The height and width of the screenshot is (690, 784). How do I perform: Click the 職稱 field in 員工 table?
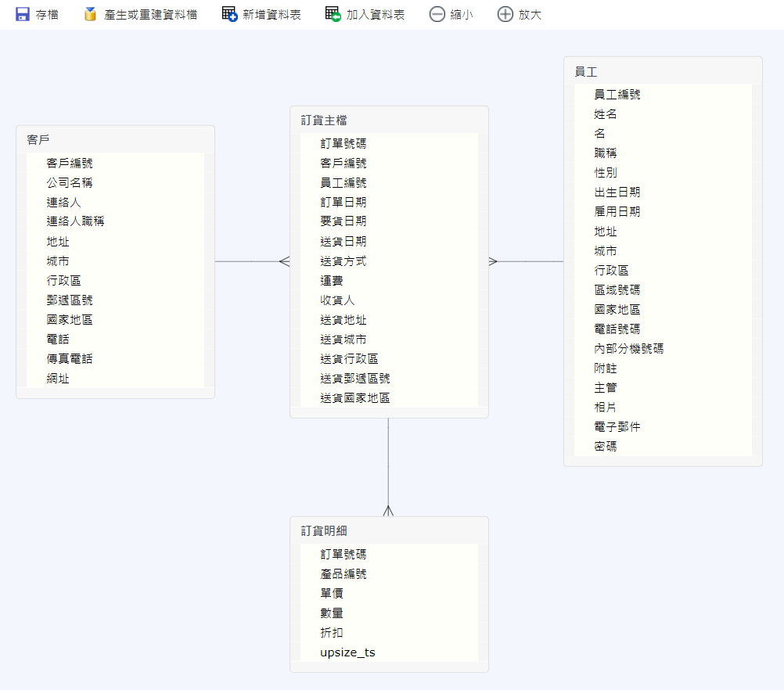663,153
